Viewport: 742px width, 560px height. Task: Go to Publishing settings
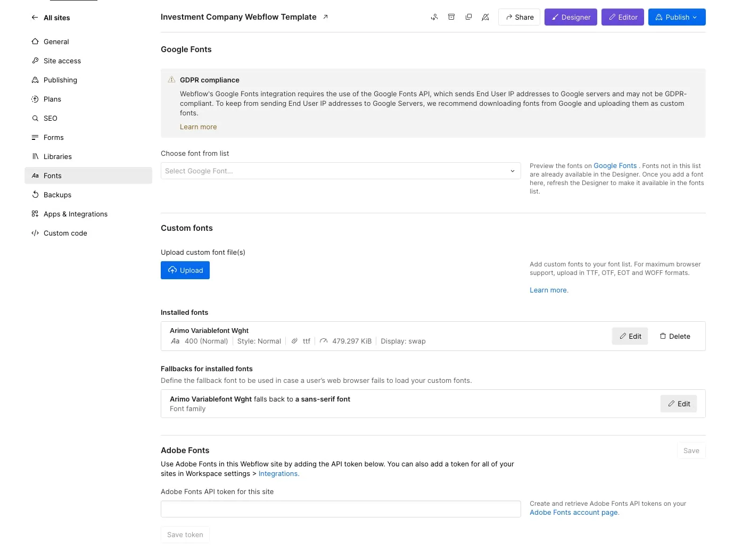click(x=88, y=80)
